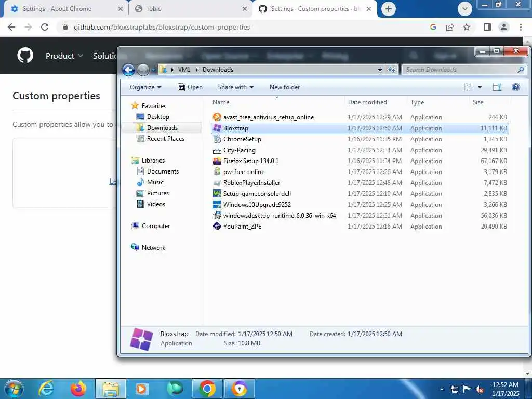
Task: Expand the address bar history dropdown arrow
Action: [380, 70]
